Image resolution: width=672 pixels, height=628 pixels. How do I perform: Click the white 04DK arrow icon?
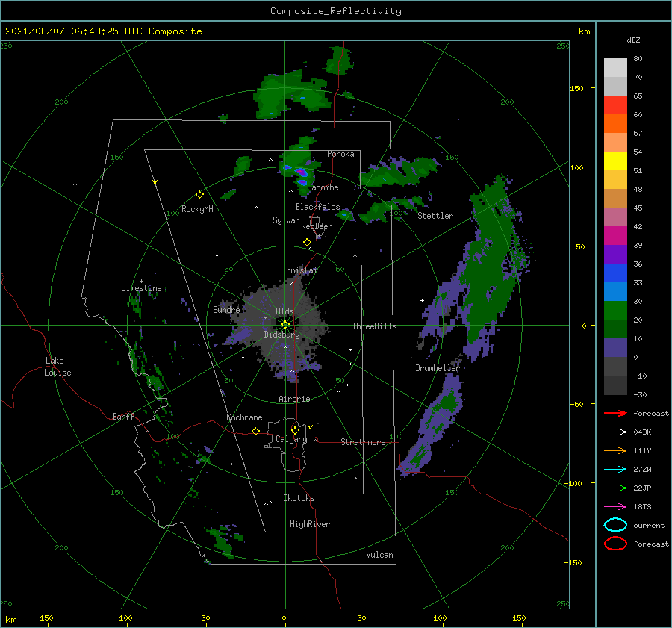[x=615, y=432]
